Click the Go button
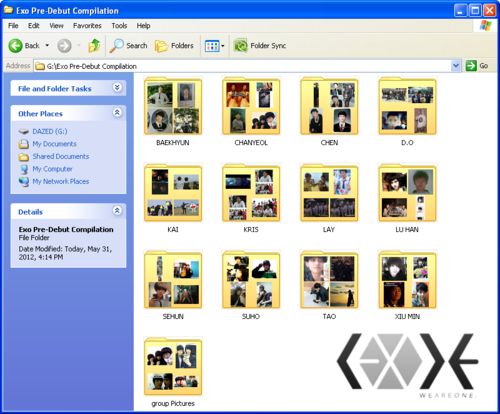This screenshot has width=500, height=414. (x=477, y=66)
